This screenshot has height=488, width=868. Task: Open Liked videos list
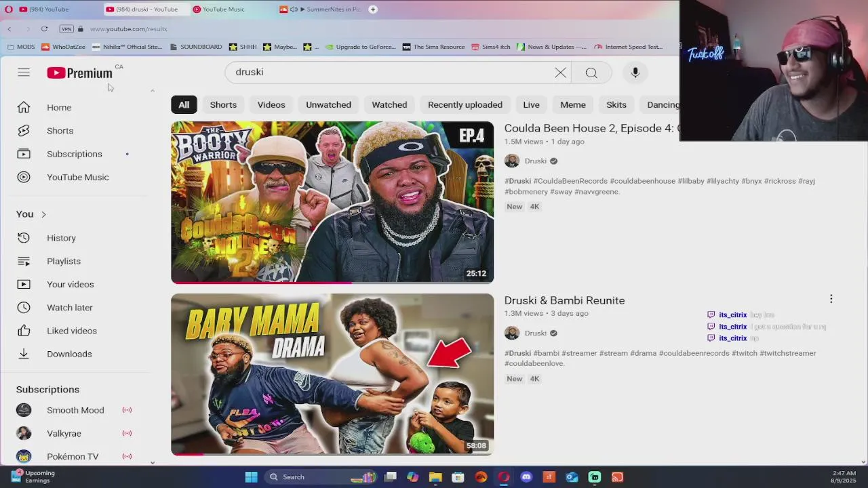(71, 331)
